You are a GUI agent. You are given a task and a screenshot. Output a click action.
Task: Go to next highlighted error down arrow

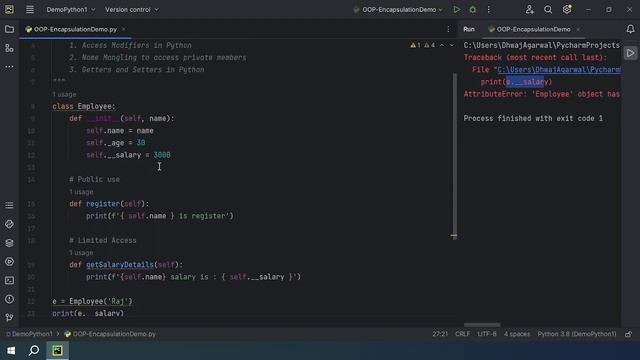[x=452, y=45]
